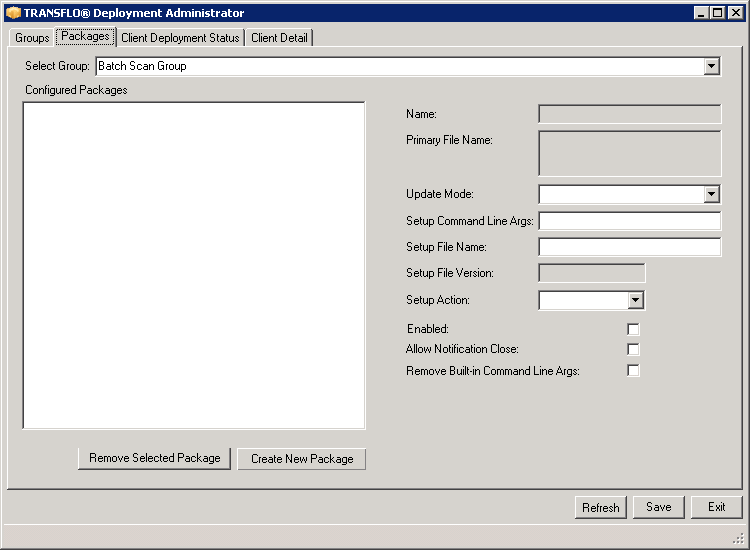Check Remove Built-in Command Line Args
Image resolution: width=750 pixels, height=550 pixels.
click(633, 371)
